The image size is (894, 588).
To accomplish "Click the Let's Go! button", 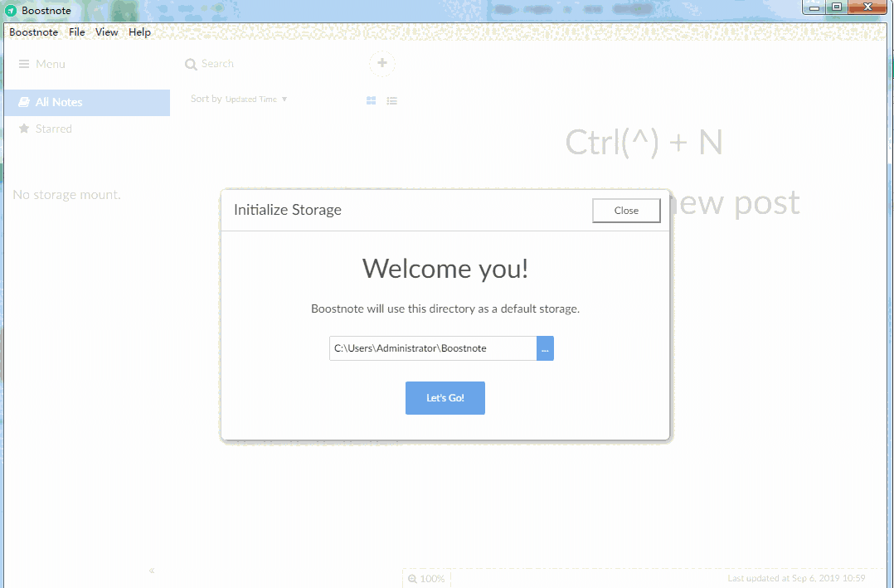I will point(445,397).
